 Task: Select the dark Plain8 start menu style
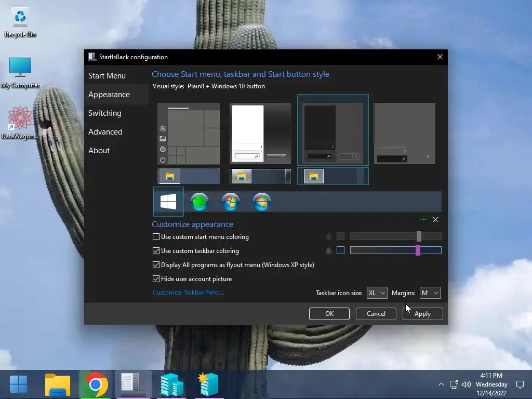[333, 130]
